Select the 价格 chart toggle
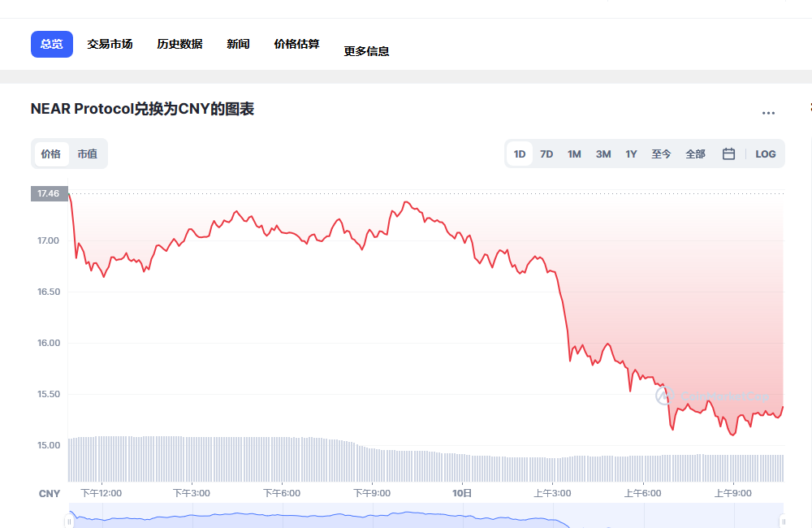Viewport: 812px width, 528px height. 51,154
